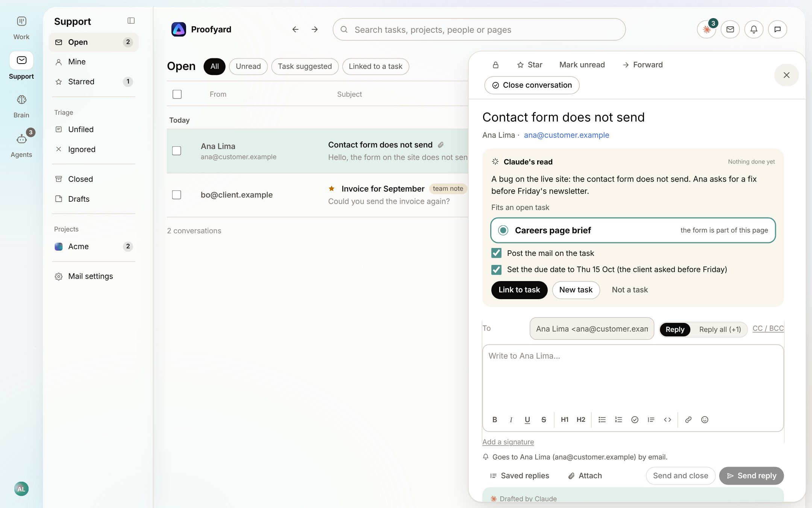The width and height of the screenshot is (812, 508).
Task: Go forward with the right arrow
Action: tap(315, 29)
